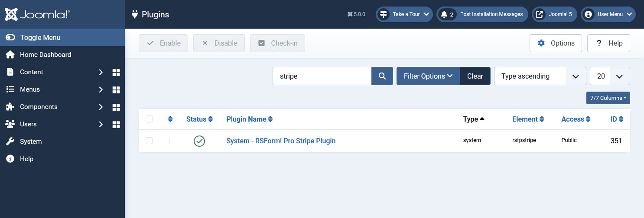Open Menus dashboard grid icon
644x218 pixels.
116,89
